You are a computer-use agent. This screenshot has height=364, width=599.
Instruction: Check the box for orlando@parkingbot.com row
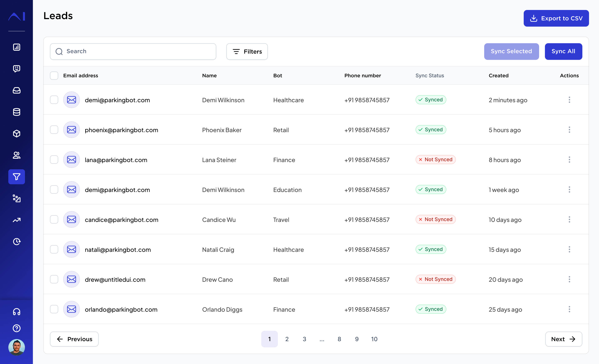[54, 309]
